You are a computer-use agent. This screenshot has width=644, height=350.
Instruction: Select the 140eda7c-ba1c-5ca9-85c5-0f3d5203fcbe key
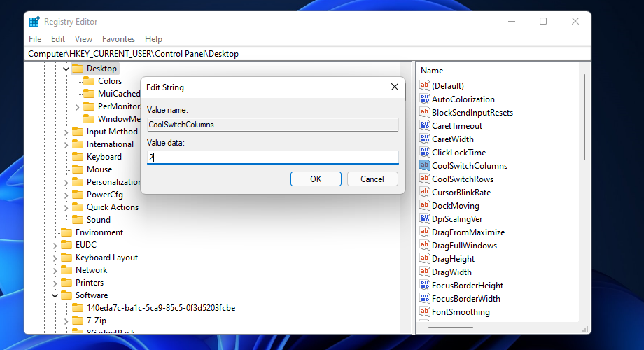[161, 308]
